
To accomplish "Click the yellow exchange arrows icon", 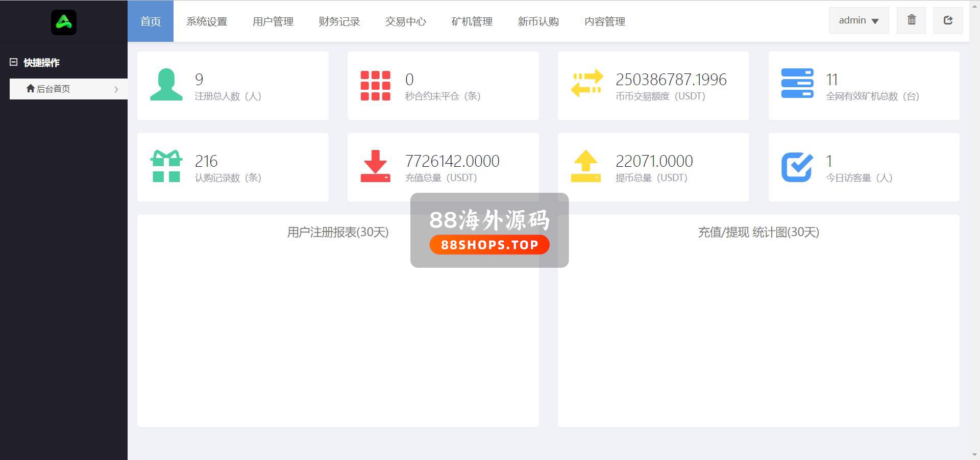I will click(x=586, y=84).
